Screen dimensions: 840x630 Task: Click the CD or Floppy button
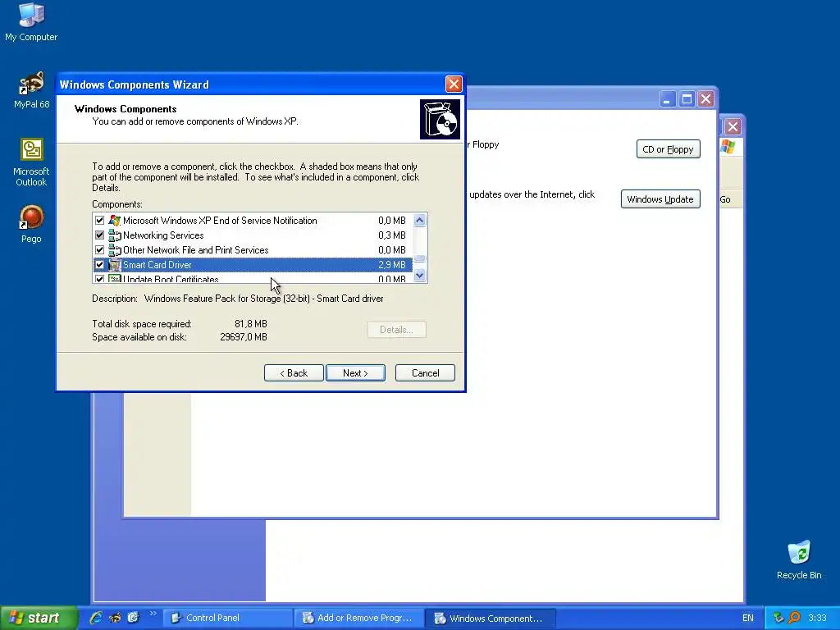pyautogui.click(x=668, y=149)
